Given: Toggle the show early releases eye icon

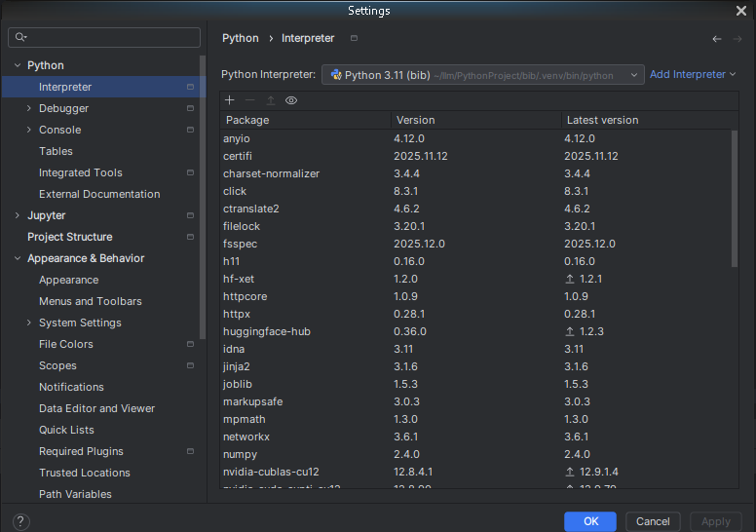Looking at the screenshot, I should coord(291,100).
